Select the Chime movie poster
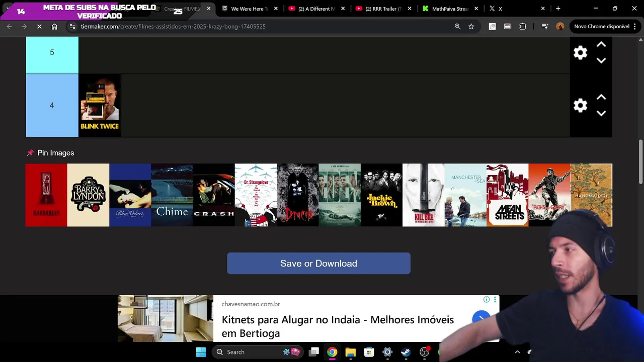644x362 pixels. (172, 195)
